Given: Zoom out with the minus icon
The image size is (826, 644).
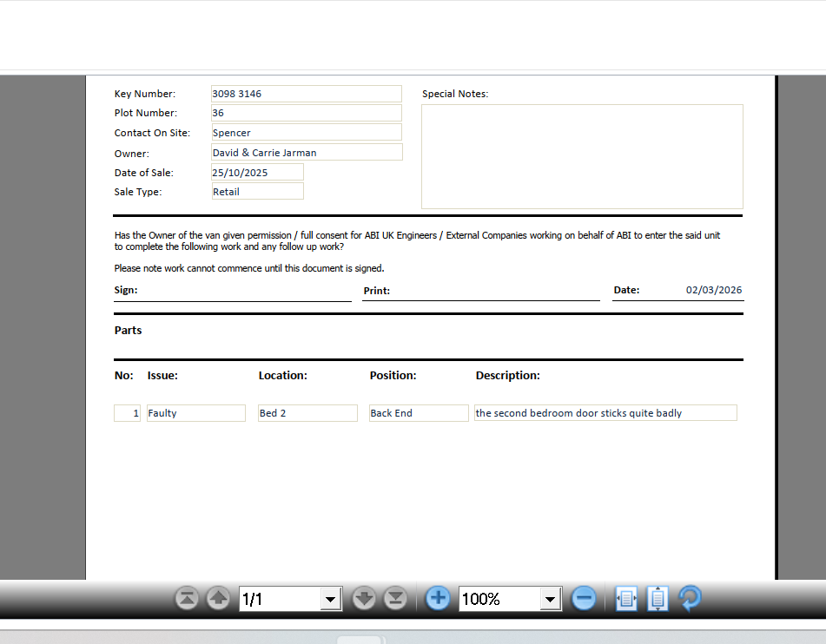Looking at the screenshot, I should tap(584, 599).
